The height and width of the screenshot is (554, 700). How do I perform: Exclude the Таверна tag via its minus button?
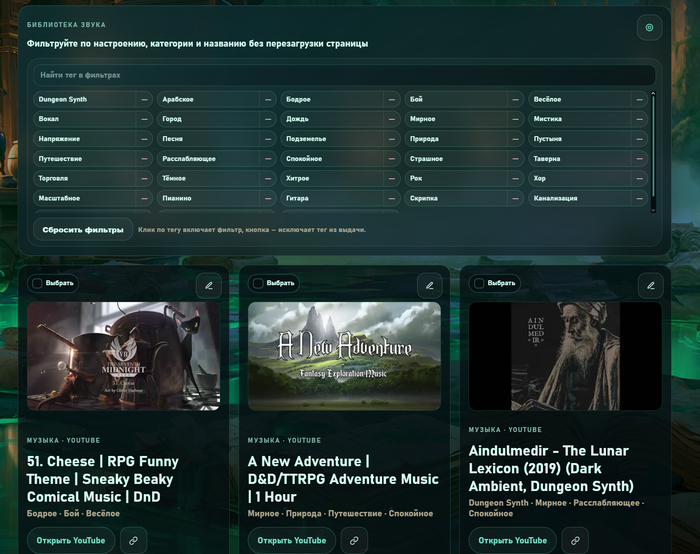639,158
